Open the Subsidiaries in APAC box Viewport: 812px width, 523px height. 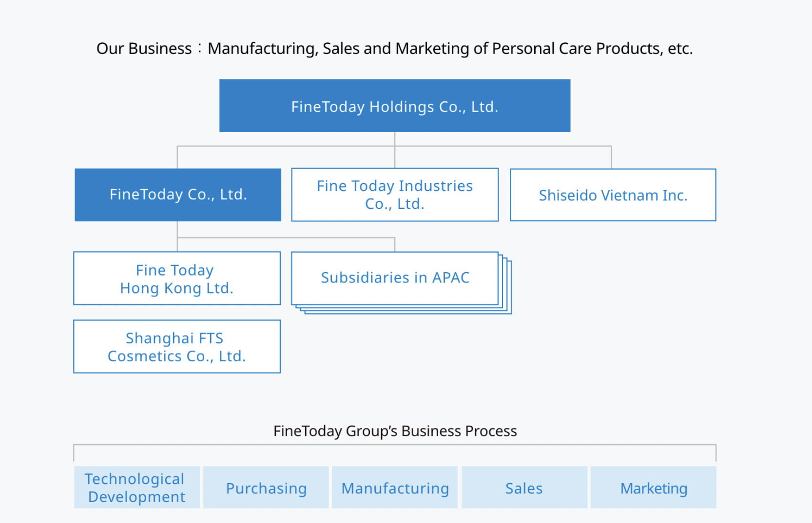point(395,278)
